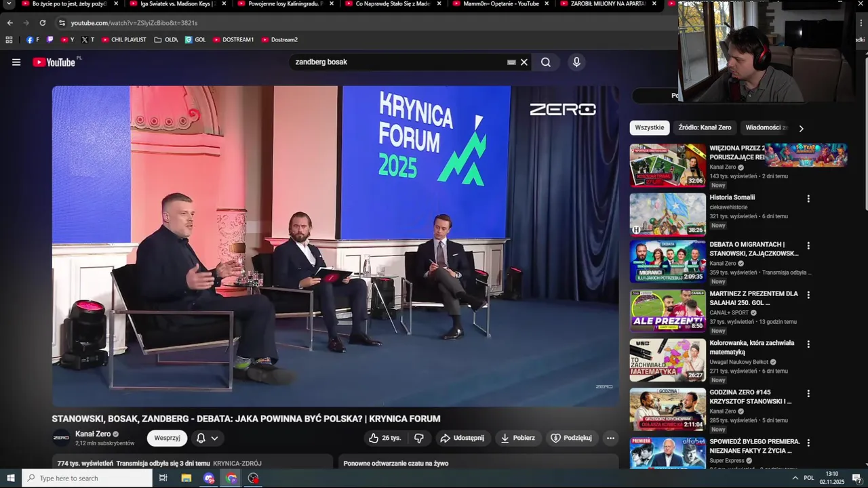The height and width of the screenshot is (488, 868).
Task: Open the 'Y' YouTube bookmark
Action: [x=67, y=40]
